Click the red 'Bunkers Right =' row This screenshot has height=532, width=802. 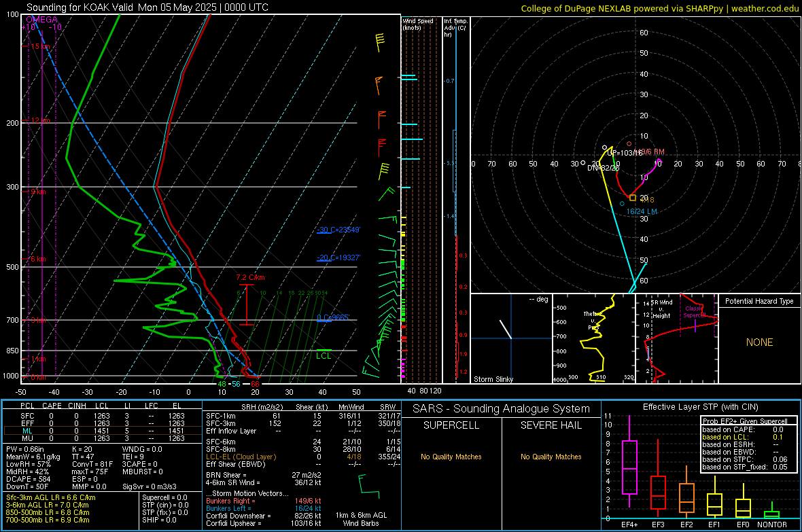264,501
